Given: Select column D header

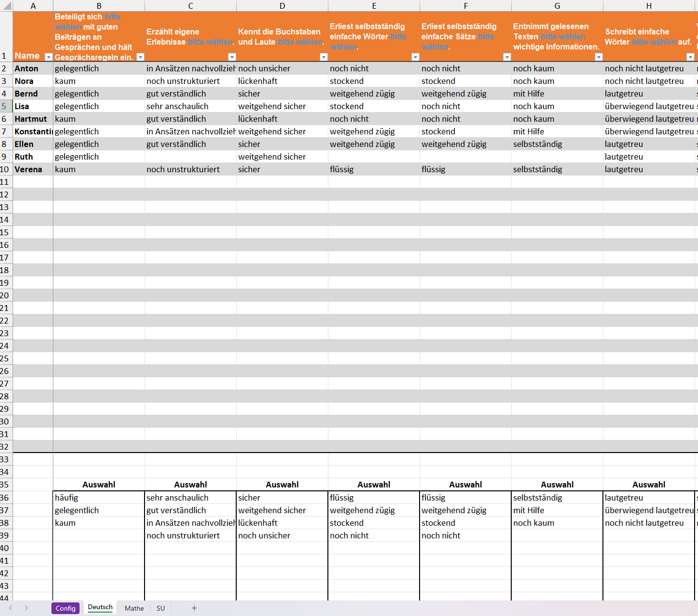Looking at the screenshot, I should [x=282, y=6].
